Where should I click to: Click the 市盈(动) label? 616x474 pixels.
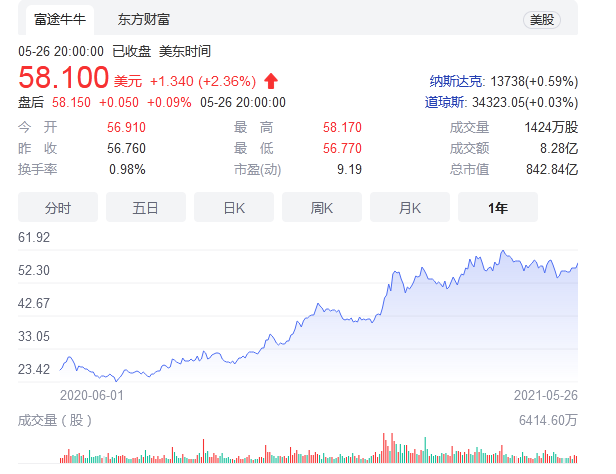pos(258,170)
